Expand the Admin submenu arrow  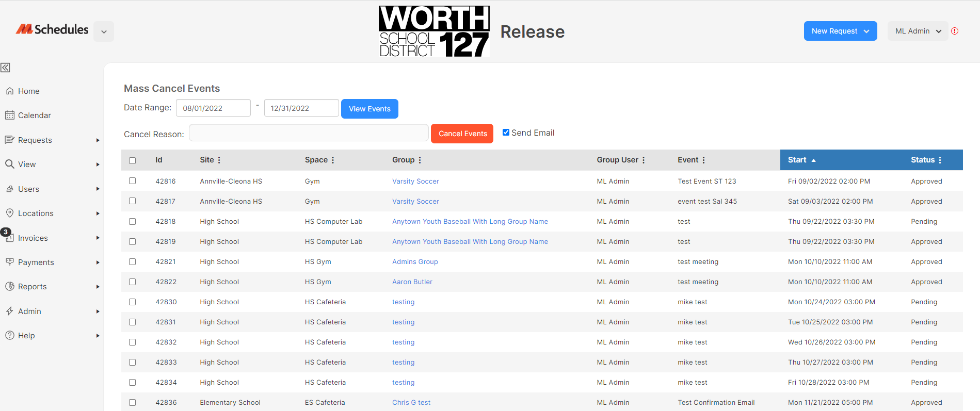pos(98,311)
